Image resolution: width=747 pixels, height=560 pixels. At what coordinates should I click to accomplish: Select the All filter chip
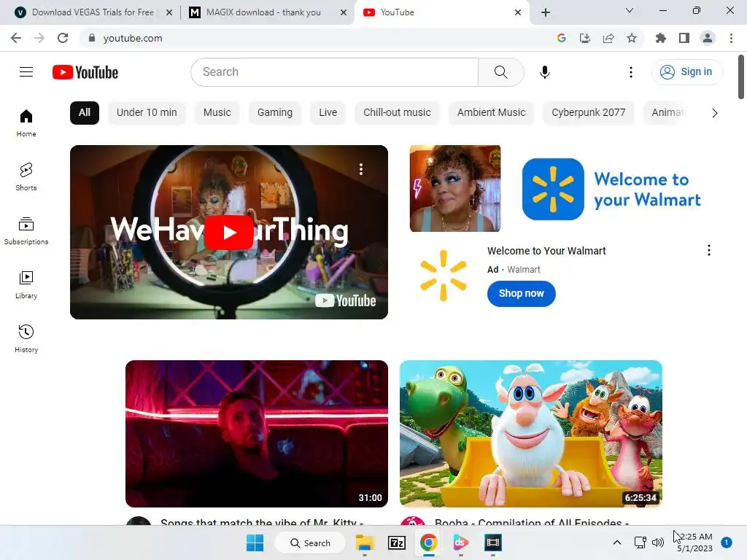pos(85,113)
